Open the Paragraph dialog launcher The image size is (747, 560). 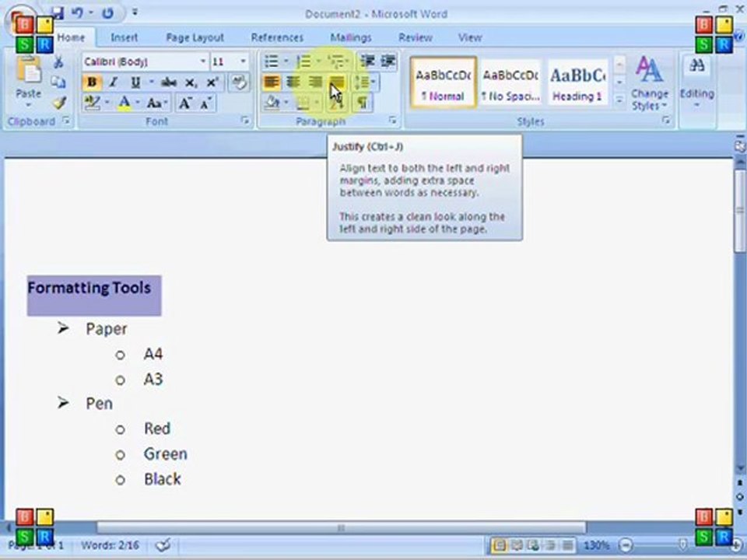click(392, 121)
